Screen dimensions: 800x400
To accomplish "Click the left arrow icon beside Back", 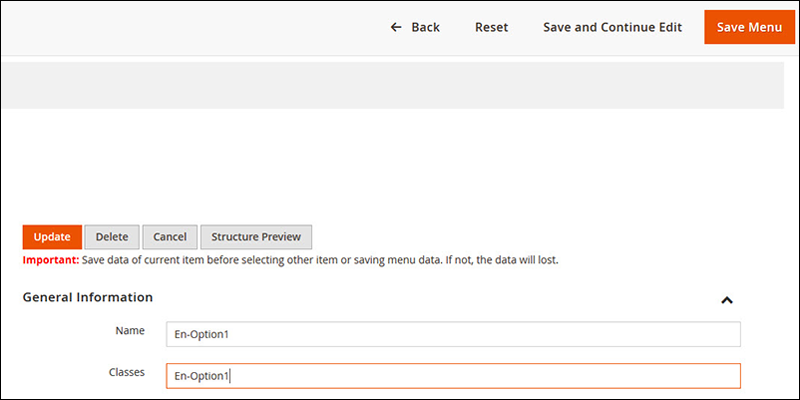I will coord(396,27).
